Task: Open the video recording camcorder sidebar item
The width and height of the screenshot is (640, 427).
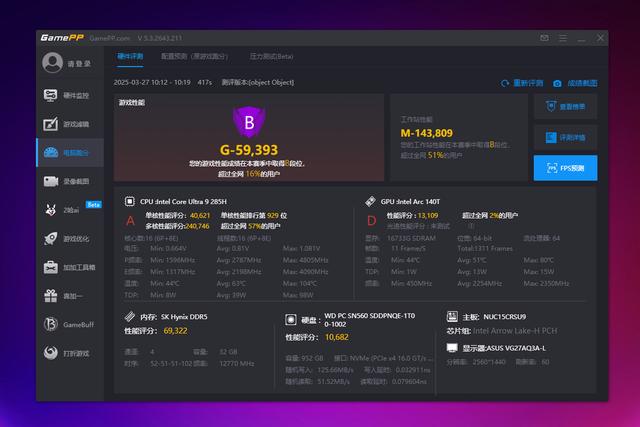Action: (69, 181)
